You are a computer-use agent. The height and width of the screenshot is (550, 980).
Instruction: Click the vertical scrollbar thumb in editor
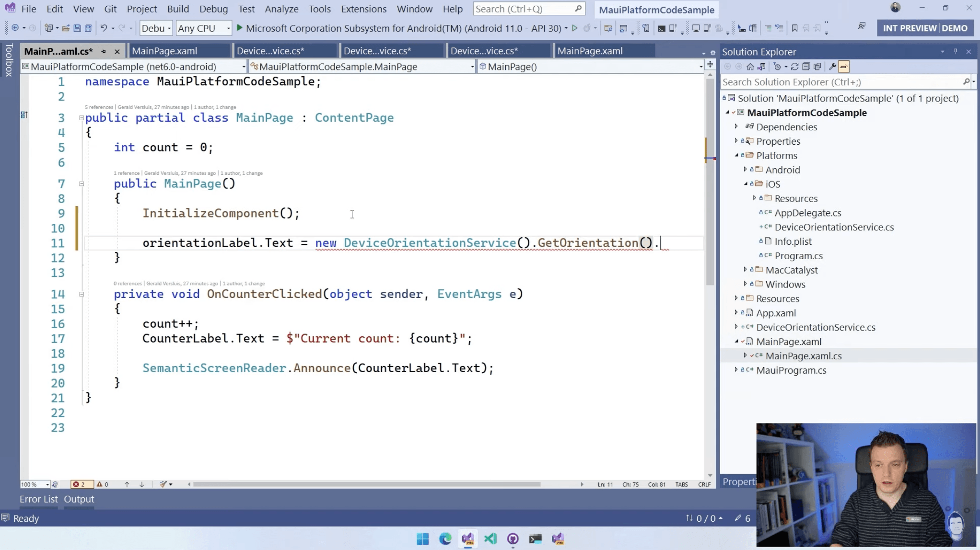(x=710, y=182)
